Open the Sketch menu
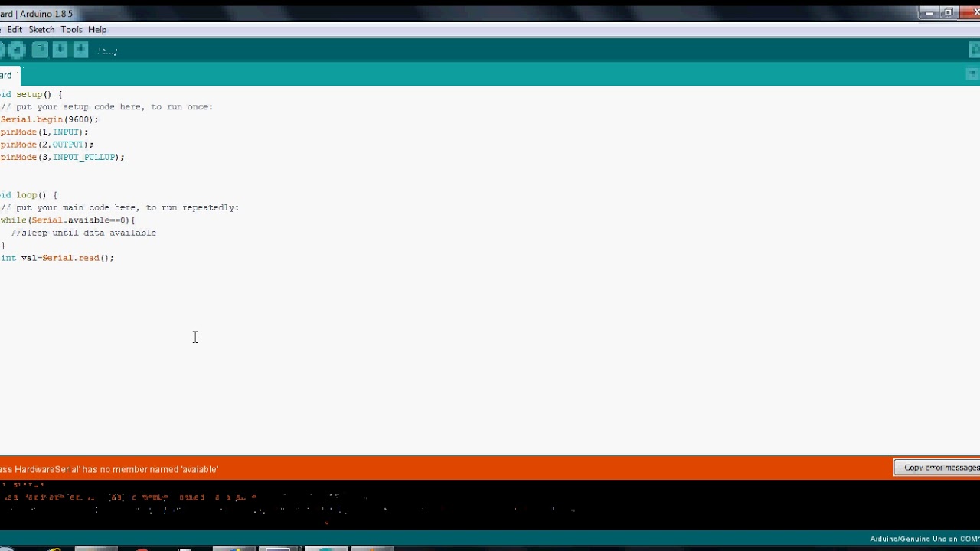Viewport: 980px width, 551px height. pyautogui.click(x=41, y=30)
